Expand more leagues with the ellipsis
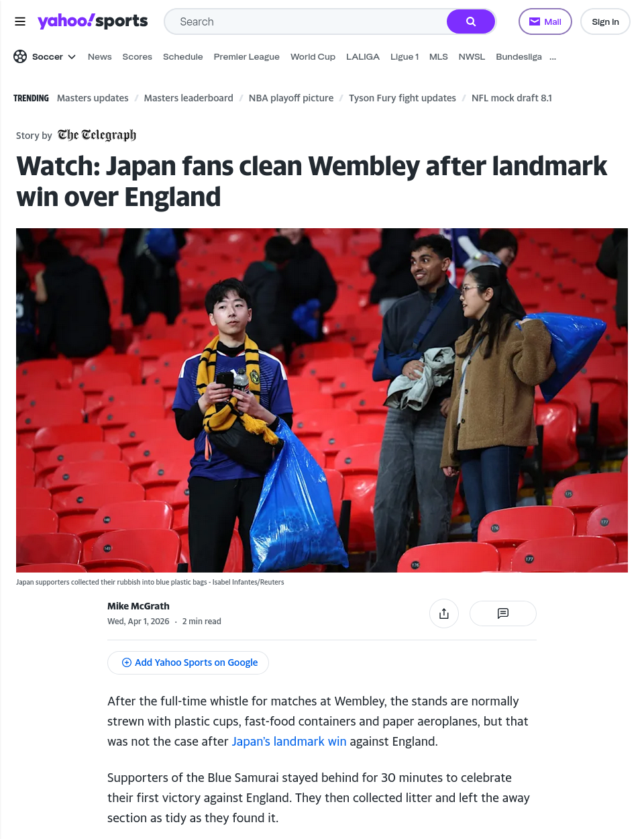The height and width of the screenshot is (839, 644). 553,57
